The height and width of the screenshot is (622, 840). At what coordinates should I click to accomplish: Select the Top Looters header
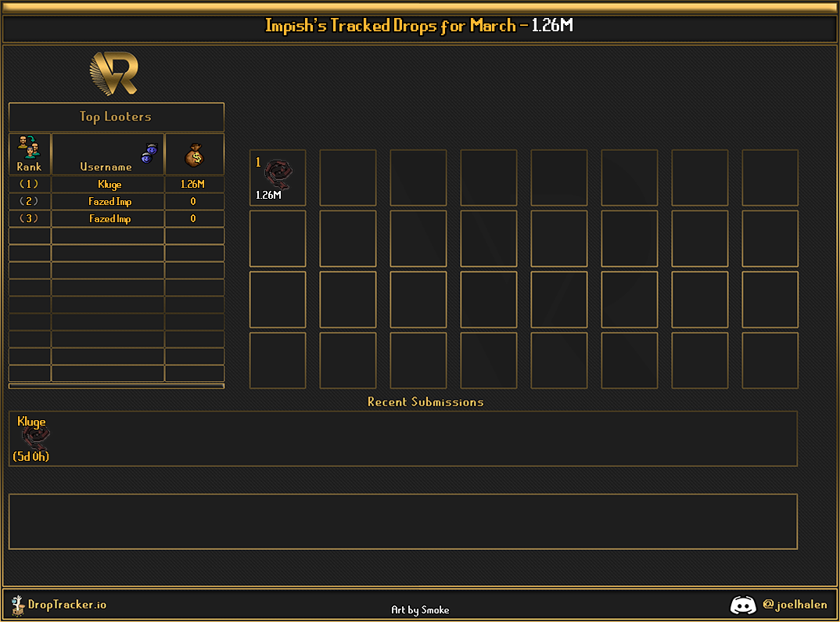click(x=116, y=117)
